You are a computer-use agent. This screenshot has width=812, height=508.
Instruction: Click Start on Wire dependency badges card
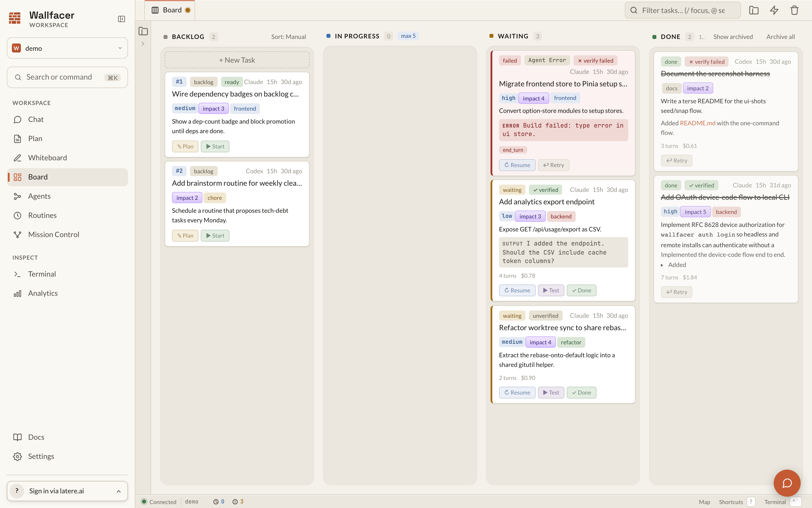[215, 146]
